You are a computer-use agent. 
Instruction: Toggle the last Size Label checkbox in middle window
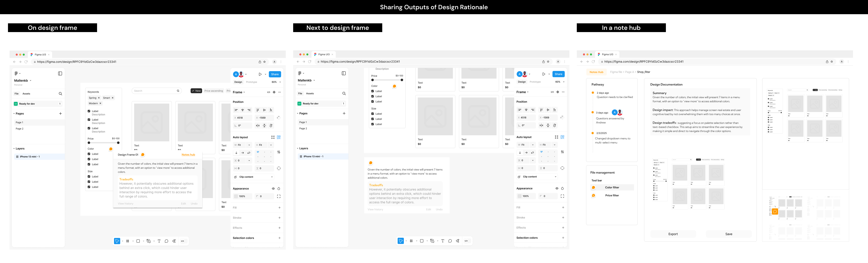click(x=373, y=124)
